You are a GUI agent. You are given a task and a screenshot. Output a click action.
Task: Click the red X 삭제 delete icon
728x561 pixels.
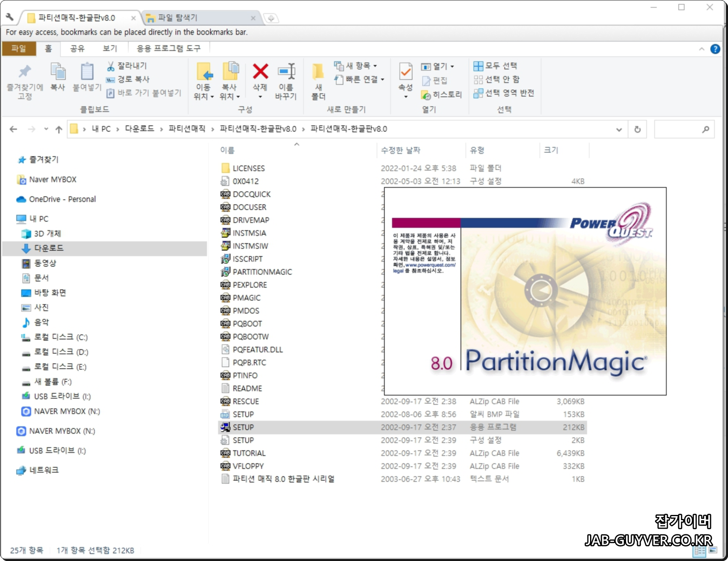260,72
